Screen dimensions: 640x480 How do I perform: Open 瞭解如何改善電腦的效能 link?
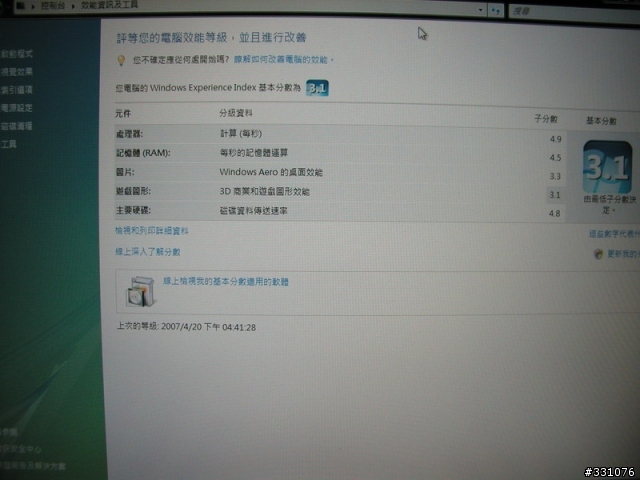point(281,60)
